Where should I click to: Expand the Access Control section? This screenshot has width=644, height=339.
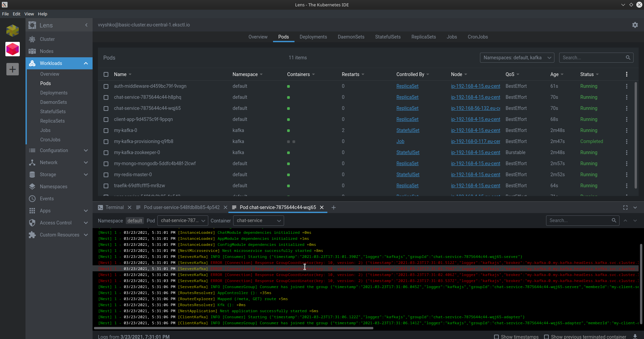coord(86,223)
